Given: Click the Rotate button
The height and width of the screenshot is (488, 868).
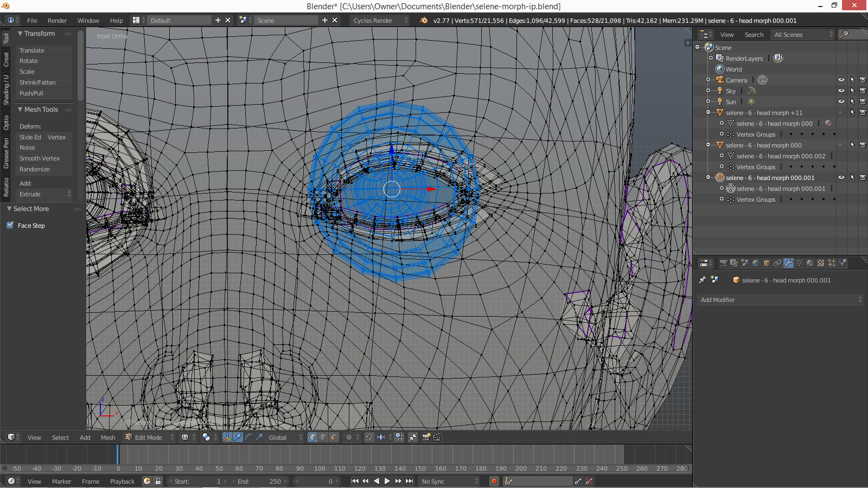Looking at the screenshot, I should pyautogui.click(x=44, y=61).
